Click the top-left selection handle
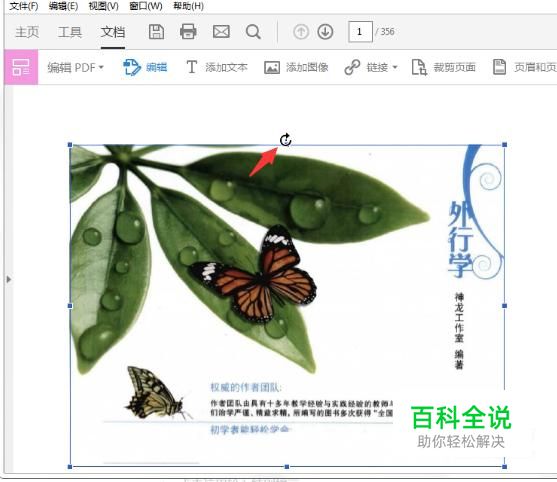This screenshot has height=482, width=557. tap(70, 145)
